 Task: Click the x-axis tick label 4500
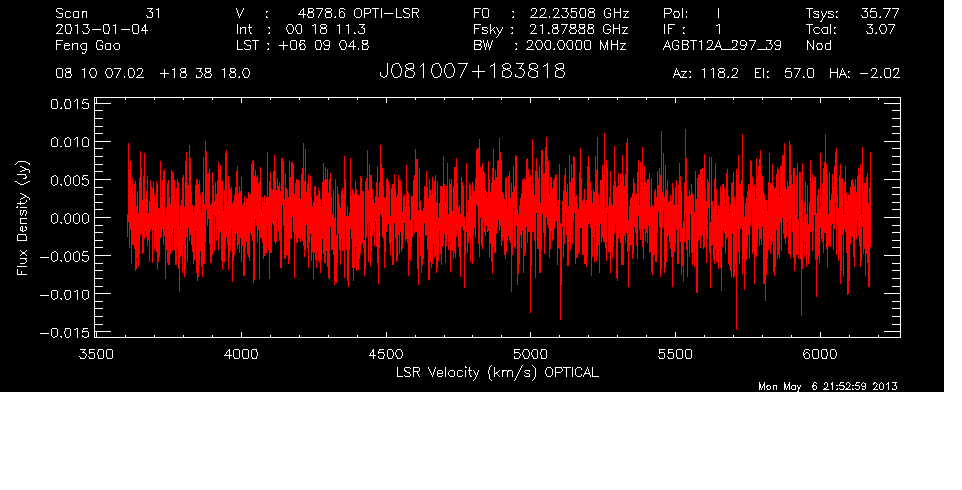point(386,354)
